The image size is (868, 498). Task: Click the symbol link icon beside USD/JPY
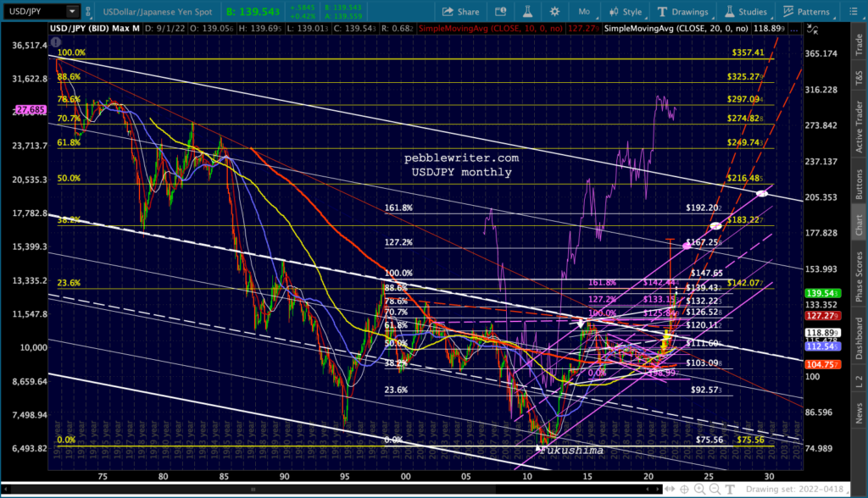(87, 11)
